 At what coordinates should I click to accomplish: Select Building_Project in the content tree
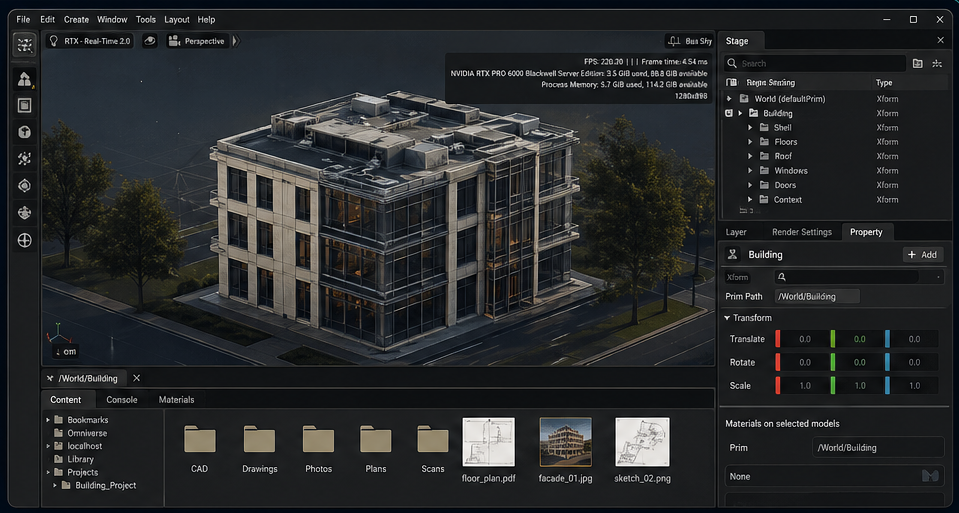105,485
